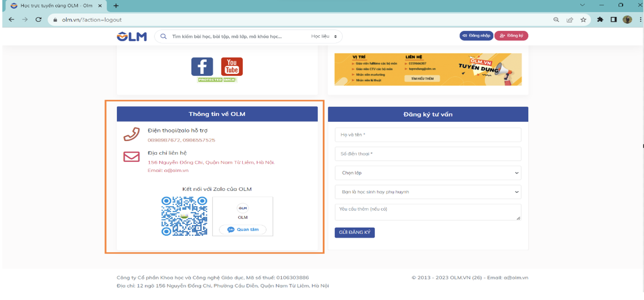Screen dimensions: 644x300
Task: Expand the Học liệu search filter dropdown
Action: 324,36
